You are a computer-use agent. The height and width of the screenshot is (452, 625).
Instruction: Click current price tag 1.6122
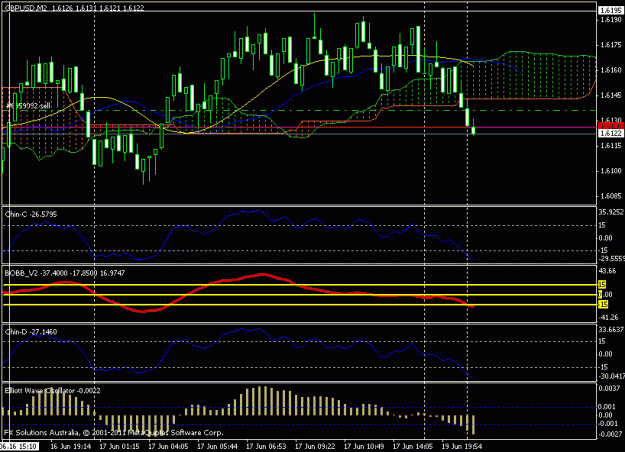tap(611, 133)
